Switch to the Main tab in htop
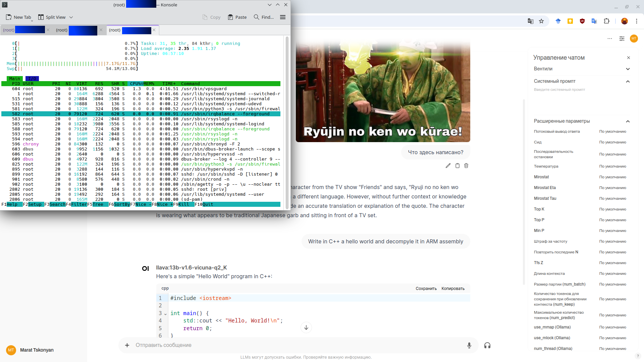 pos(15,78)
